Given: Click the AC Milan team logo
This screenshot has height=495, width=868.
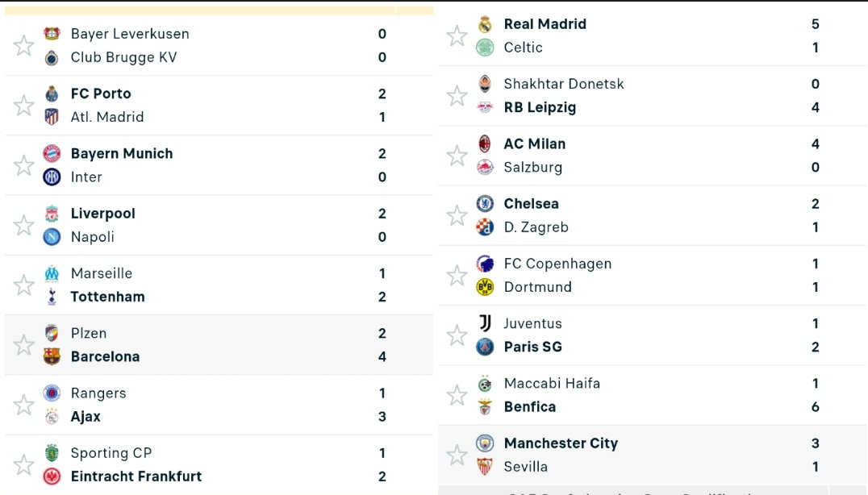Looking at the screenshot, I should 485,144.
